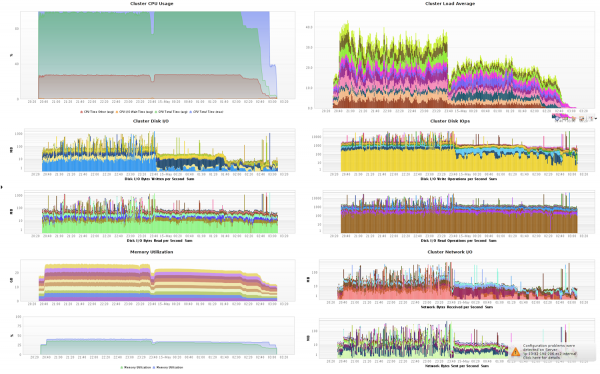The width and height of the screenshot is (600, 374).
Task: Click the Network Bytes Sent per Second label
Action: tap(457, 366)
